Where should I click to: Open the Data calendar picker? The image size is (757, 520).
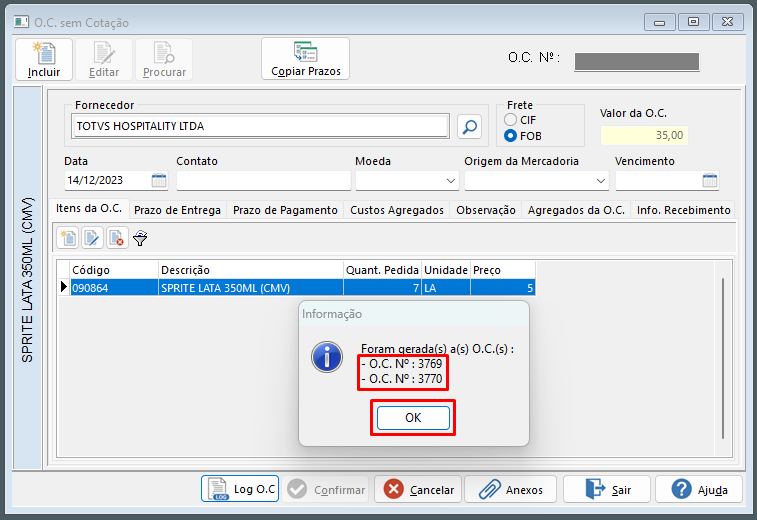(159, 180)
